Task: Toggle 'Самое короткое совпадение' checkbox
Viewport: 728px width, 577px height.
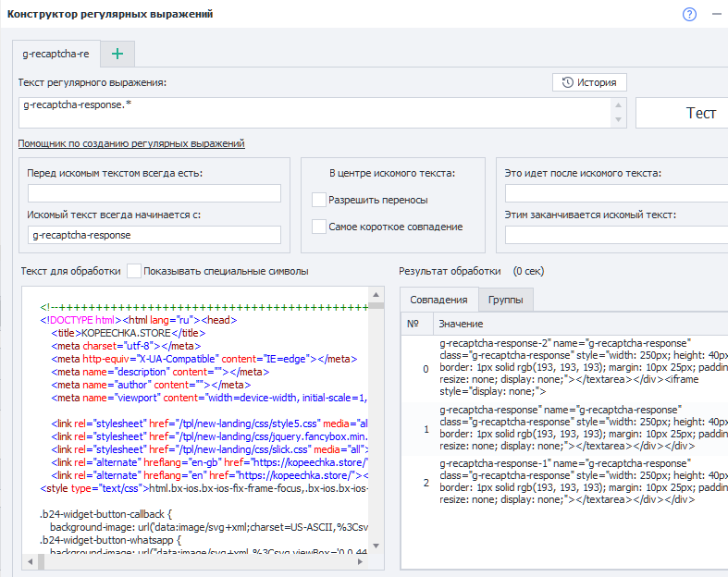Action: (x=320, y=227)
